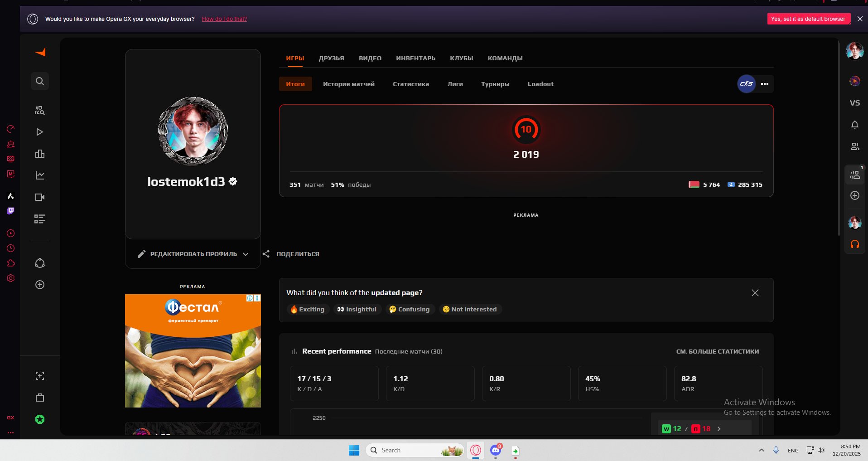Open the rankings podium sidebar icon
Viewport: 868px width, 461px height.
(40, 154)
